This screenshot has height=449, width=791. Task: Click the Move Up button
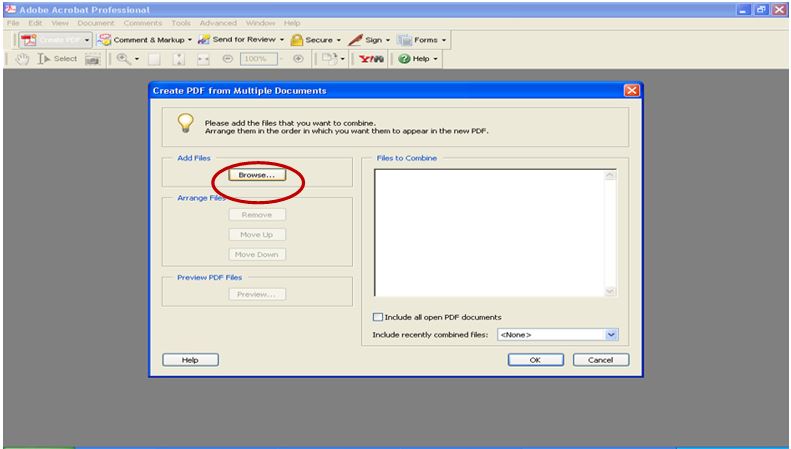pos(257,235)
